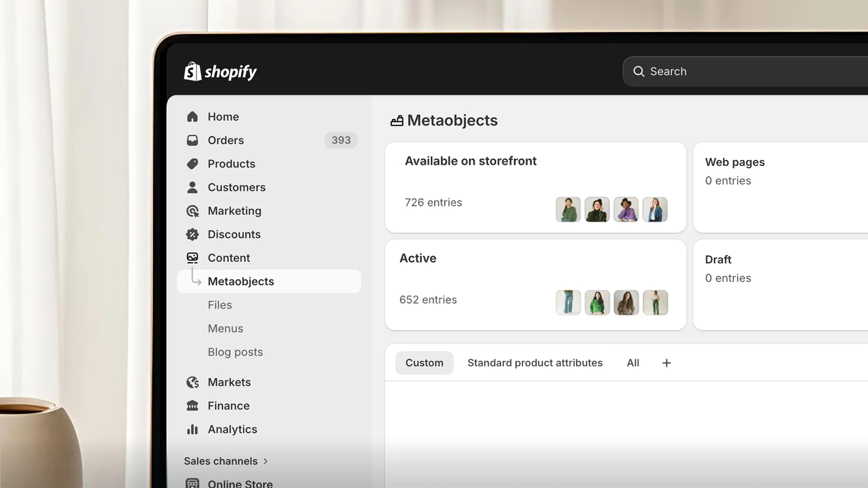Click the 726 entries count
The width and height of the screenshot is (868, 488).
pos(433,202)
